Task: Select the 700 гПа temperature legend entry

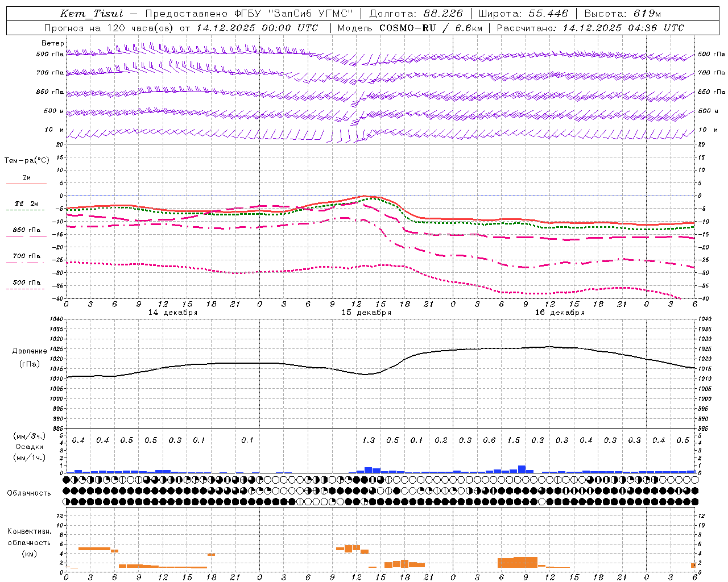Action: tap(27, 256)
